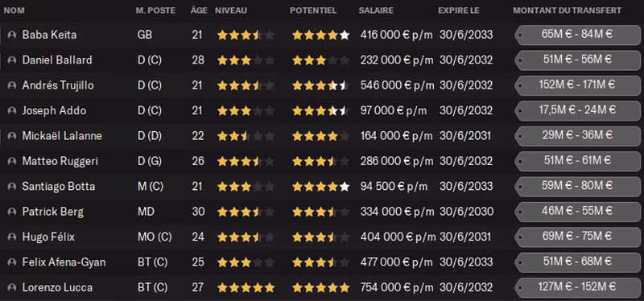Sort by the EXPIRE LE column header
The width and height of the screenshot is (644, 301).
click(458, 10)
